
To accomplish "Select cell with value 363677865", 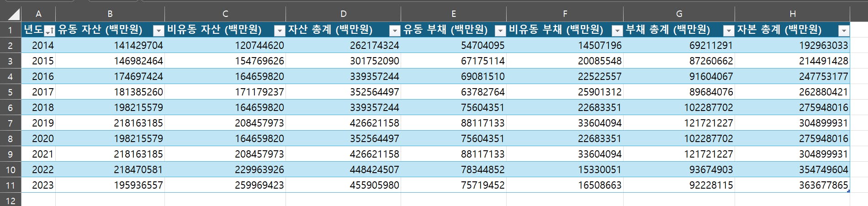I will pyautogui.click(x=793, y=185).
